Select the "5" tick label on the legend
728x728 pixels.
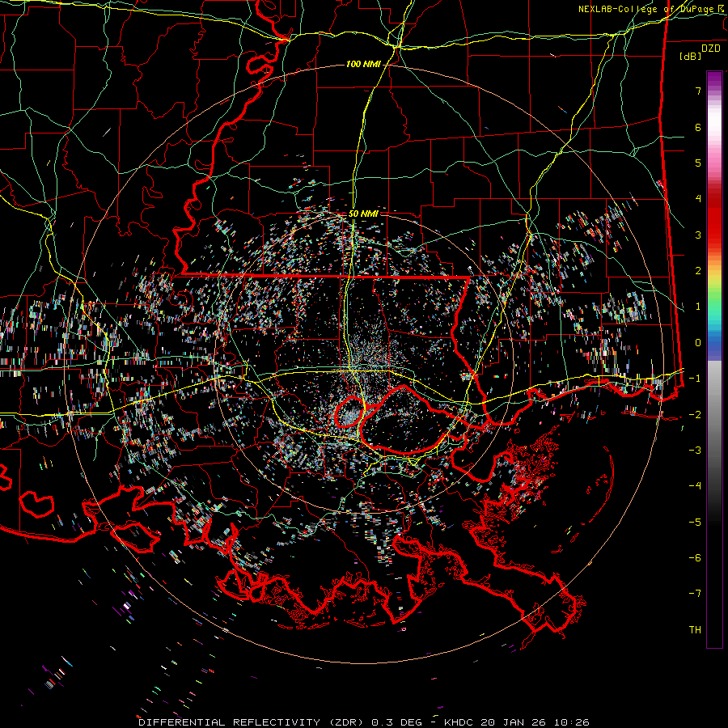698,163
